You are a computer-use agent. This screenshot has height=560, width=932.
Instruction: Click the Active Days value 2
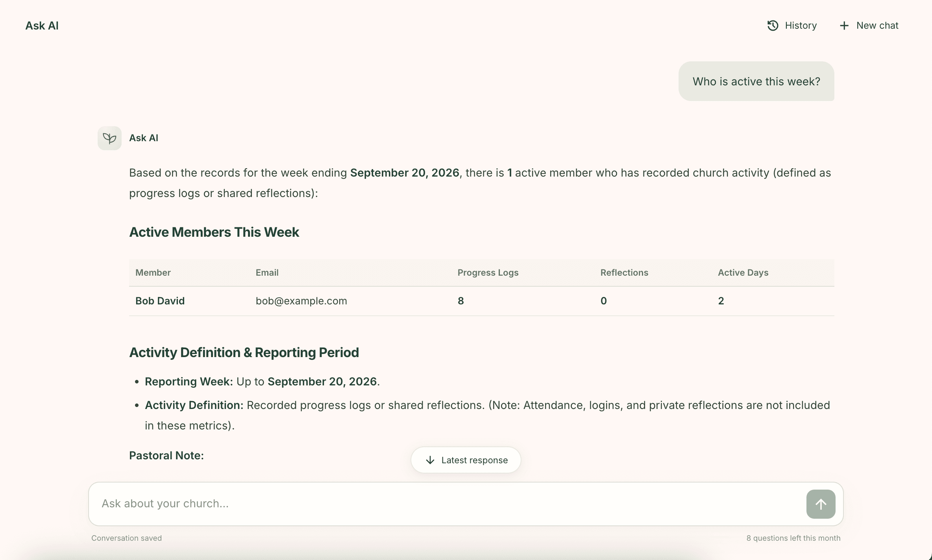[721, 301]
